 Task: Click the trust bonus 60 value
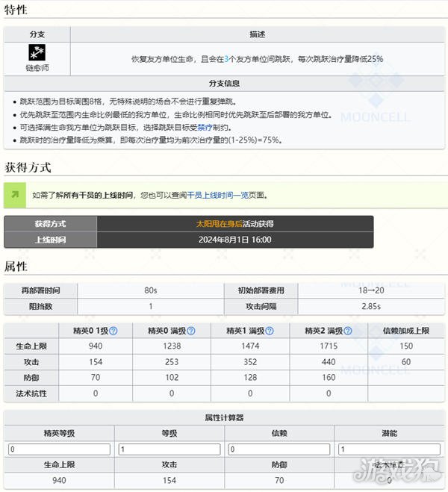(406, 362)
